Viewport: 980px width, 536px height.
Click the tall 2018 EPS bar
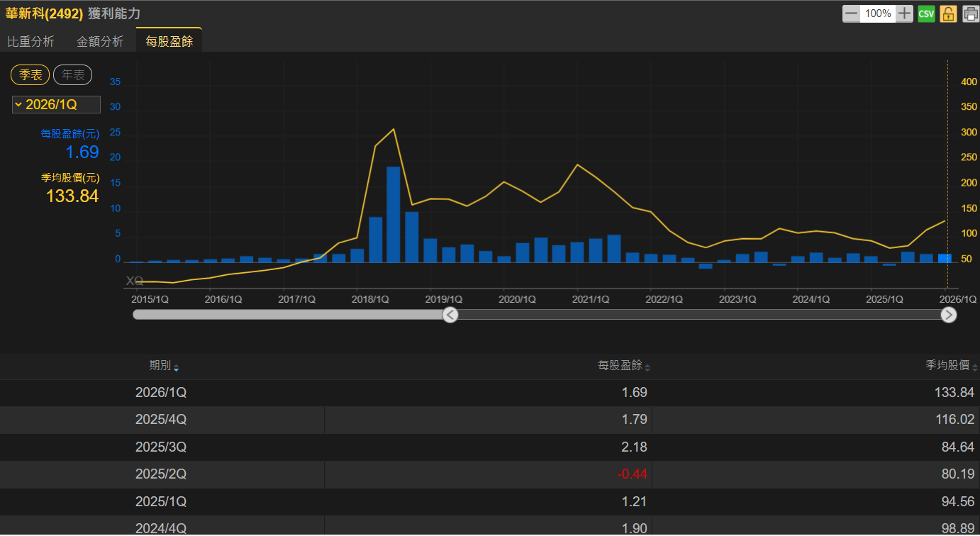click(394, 215)
